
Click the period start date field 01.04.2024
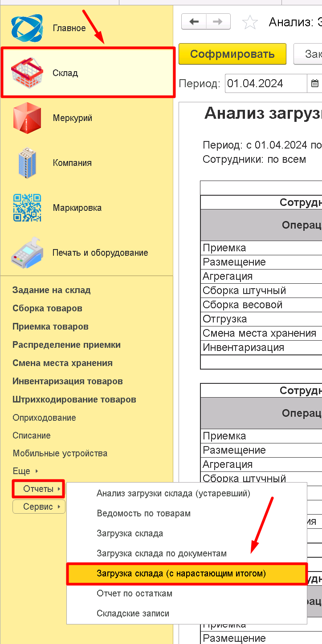coord(266,84)
